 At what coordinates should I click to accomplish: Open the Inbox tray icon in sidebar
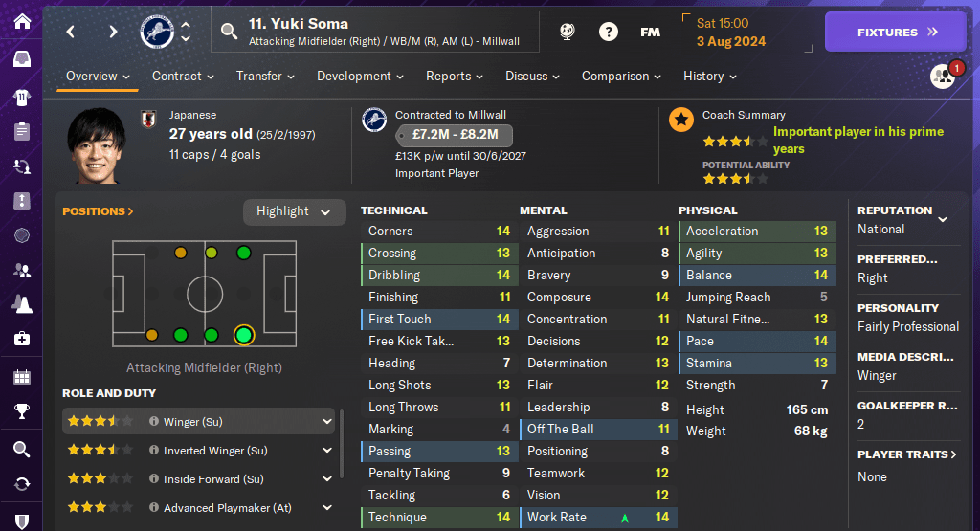point(21,59)
